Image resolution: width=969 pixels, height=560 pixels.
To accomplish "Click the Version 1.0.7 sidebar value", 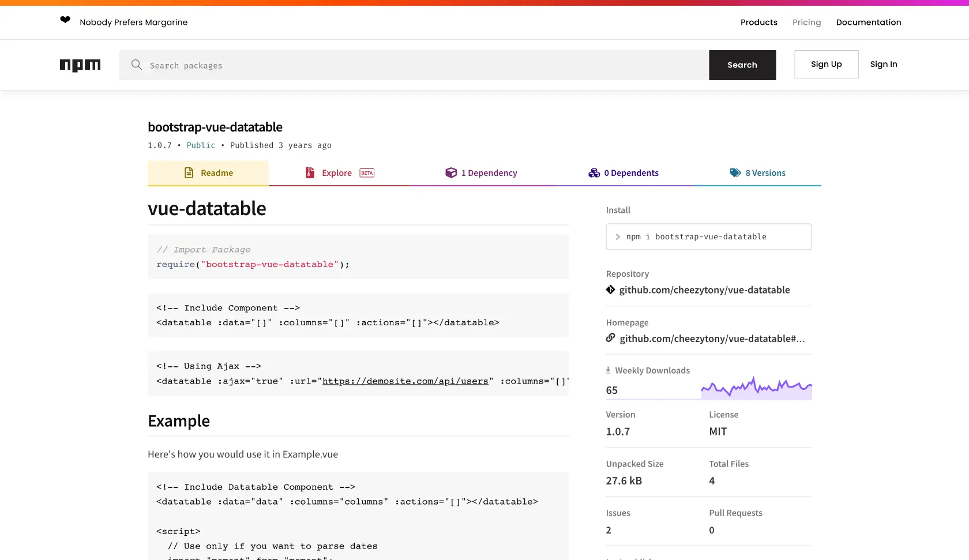I will [618, 431].
